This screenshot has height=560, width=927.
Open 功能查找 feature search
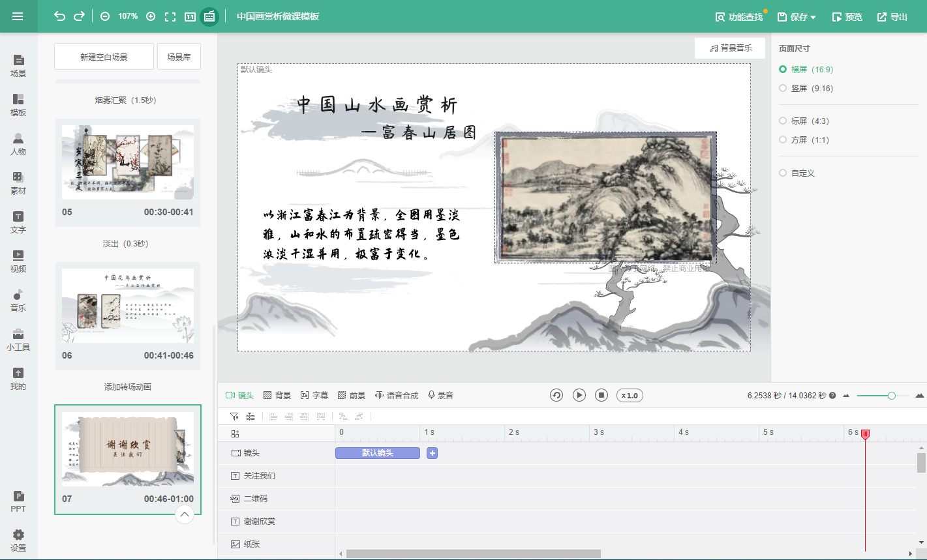pyautogui.click(x=739, y=17)
